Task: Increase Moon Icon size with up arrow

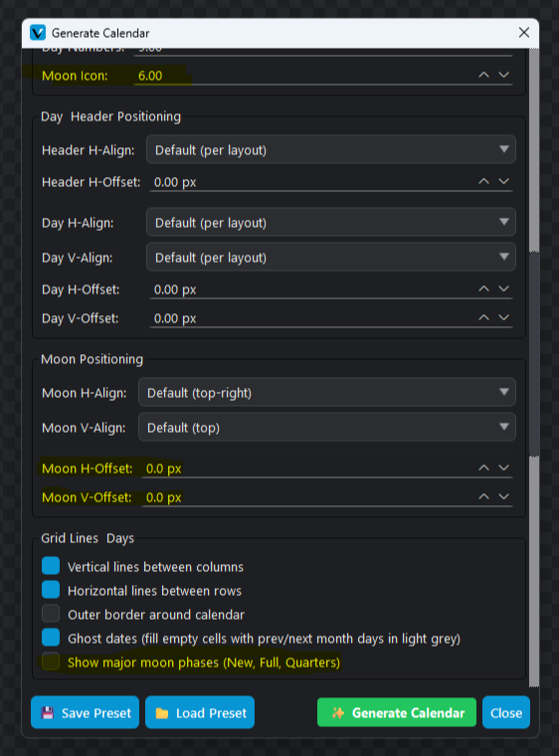Action: pos(483,76)
